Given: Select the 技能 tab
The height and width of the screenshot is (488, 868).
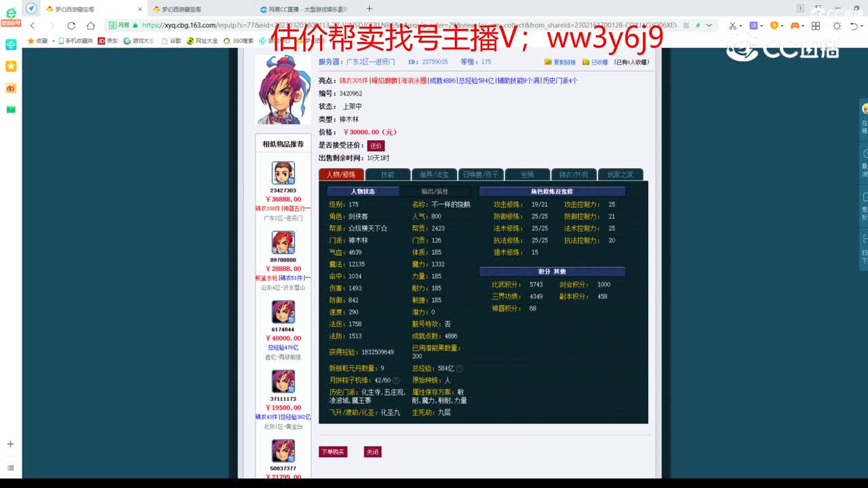Looking at the screenshot, I should pos(387,174).
